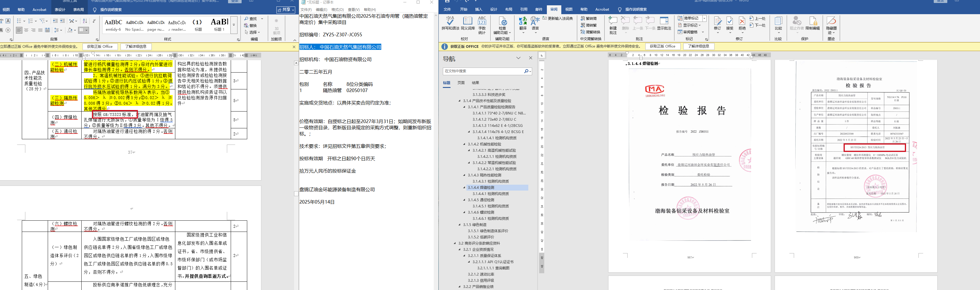Collapse the 3.2 商务评分条款响应资料 heading

[455, 243]
